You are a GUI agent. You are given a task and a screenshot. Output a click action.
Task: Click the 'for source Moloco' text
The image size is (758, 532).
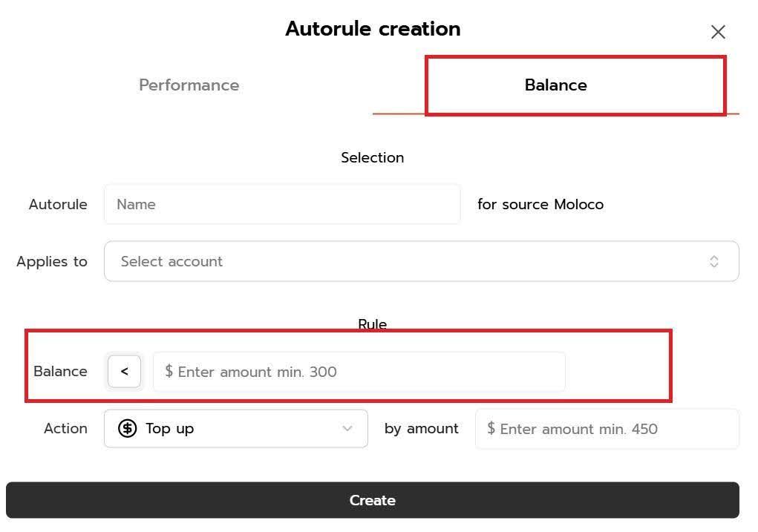pos(540,204)
